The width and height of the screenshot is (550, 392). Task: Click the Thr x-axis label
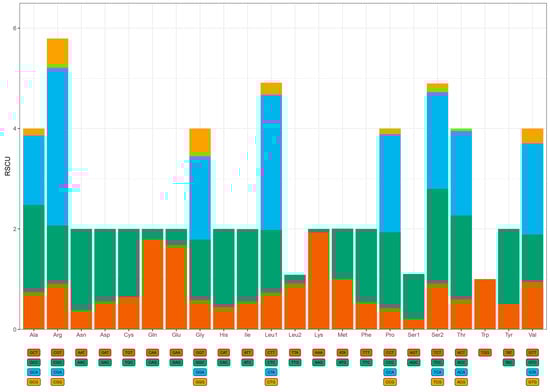pyautogui.click(x=461, y=335)
